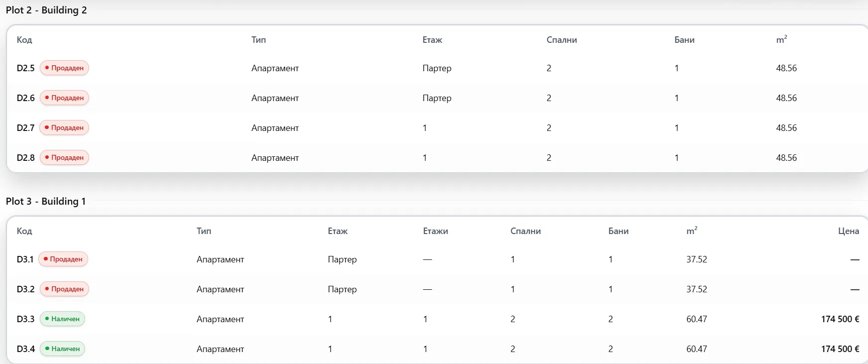Screen dimensions: 868x364
Task: Open unit code D3.3
Action: (26, 319)
